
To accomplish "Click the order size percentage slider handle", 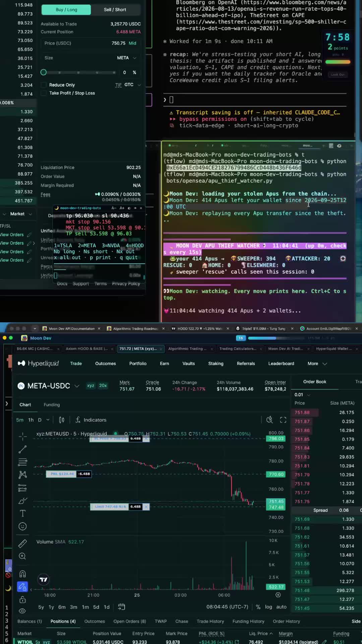I will tap(43, 72).
